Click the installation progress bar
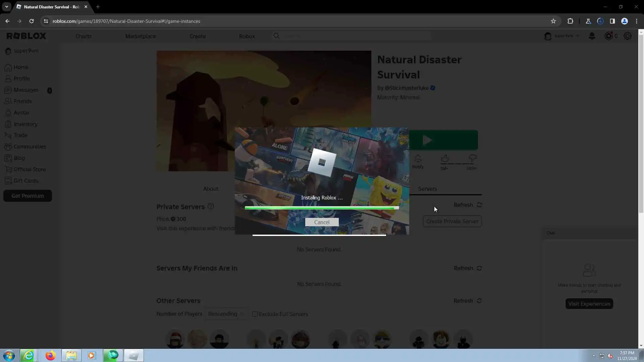The image size is (644, 362). pyautogui.click(x=322, y=208)
